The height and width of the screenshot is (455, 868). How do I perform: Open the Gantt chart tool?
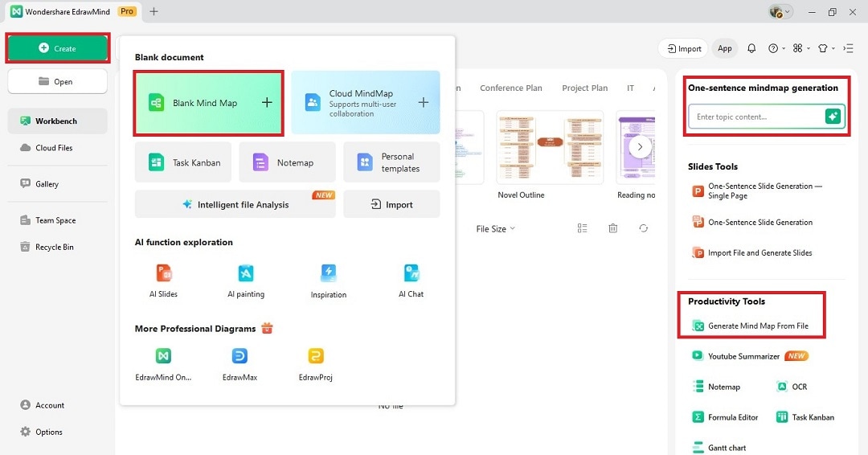coord(719,447)
